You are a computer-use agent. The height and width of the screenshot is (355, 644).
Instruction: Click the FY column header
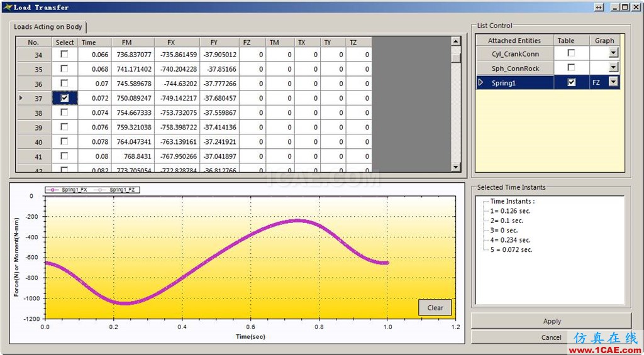pyautogui.click(x=219, y=42)
